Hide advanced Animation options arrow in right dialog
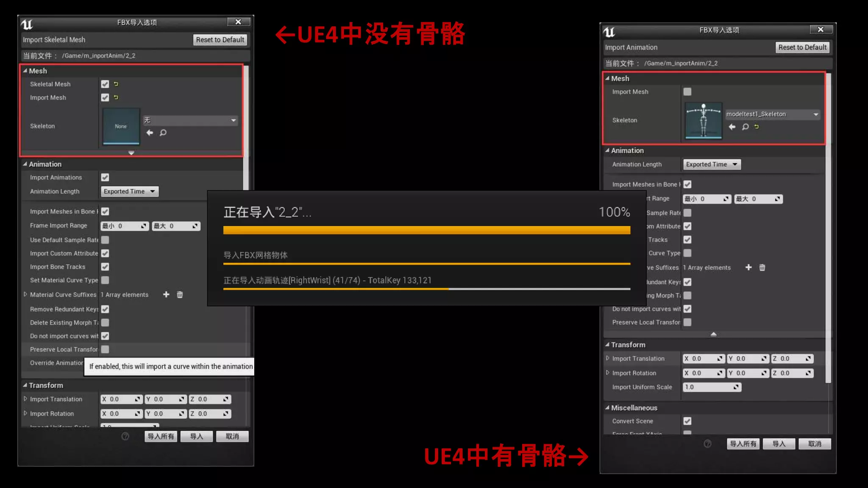 pyautogui.click(x=714, y=334)
